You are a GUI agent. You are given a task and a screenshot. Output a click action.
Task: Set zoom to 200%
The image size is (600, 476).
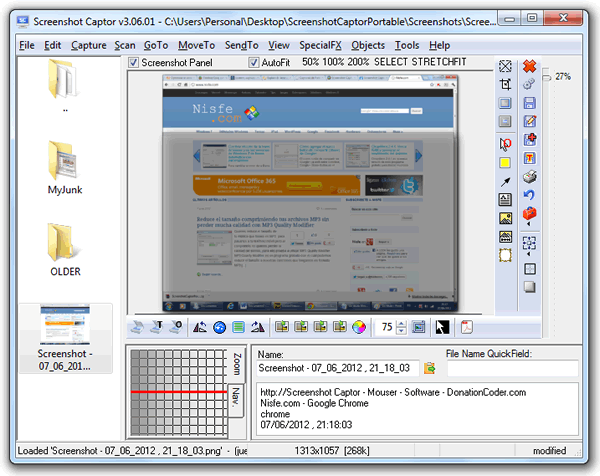click(x=359, y=62)
